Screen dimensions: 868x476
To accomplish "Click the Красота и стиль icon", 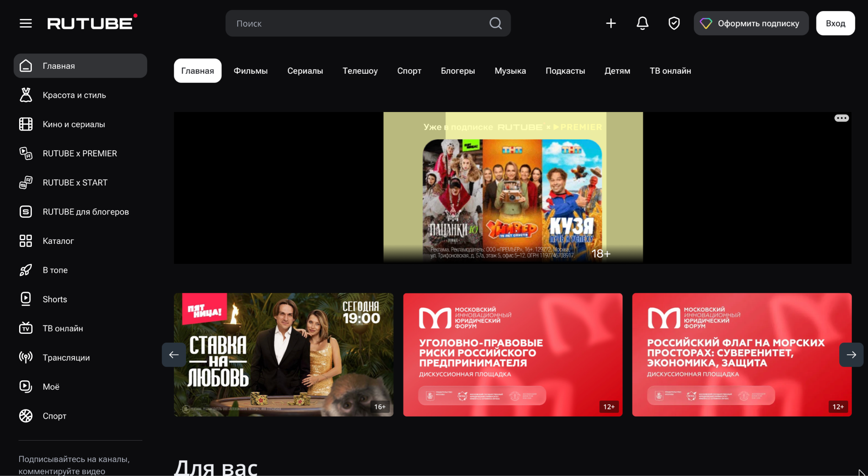I will [x=26, y=95].
